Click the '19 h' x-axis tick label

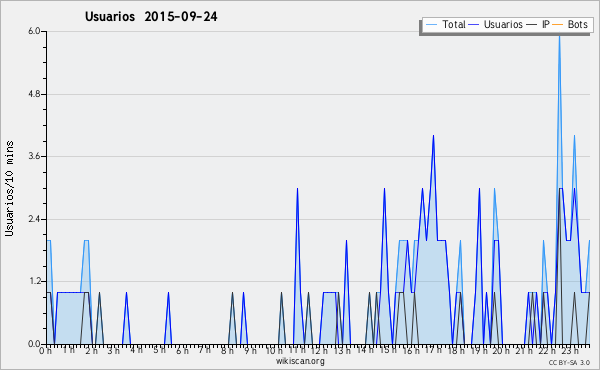[478, 350]
